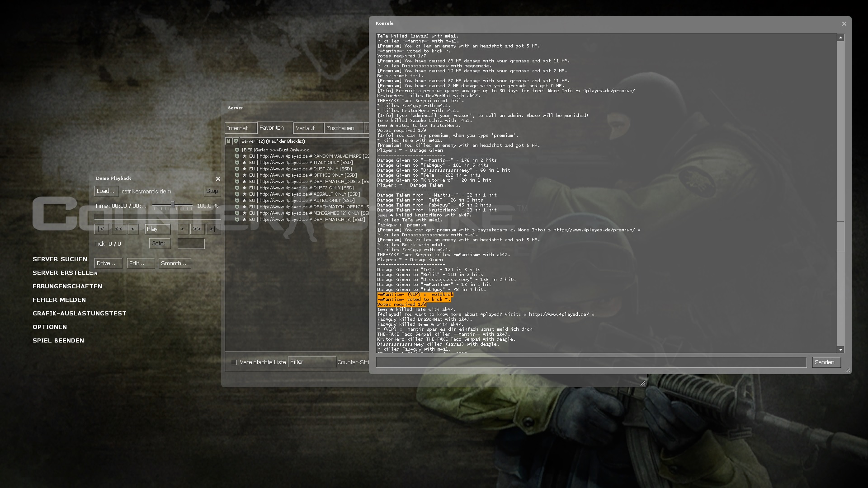Click highlighted '-=Mantis=- (VIP) : votekick' line

click(x=415, y=295)
